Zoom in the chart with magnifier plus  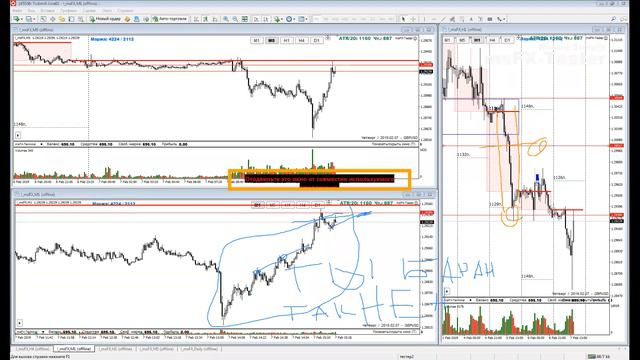point(225,19)
